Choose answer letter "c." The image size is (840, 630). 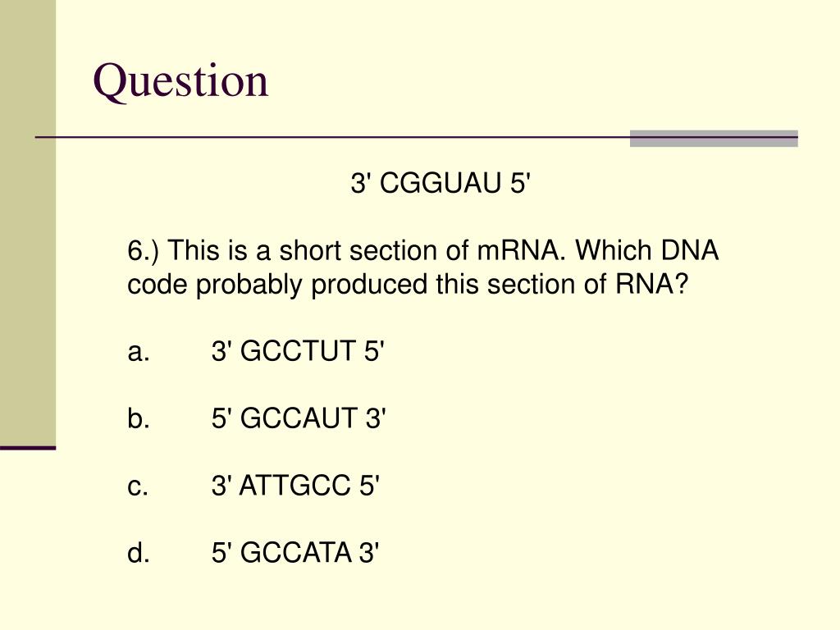[x=138, y=486]
